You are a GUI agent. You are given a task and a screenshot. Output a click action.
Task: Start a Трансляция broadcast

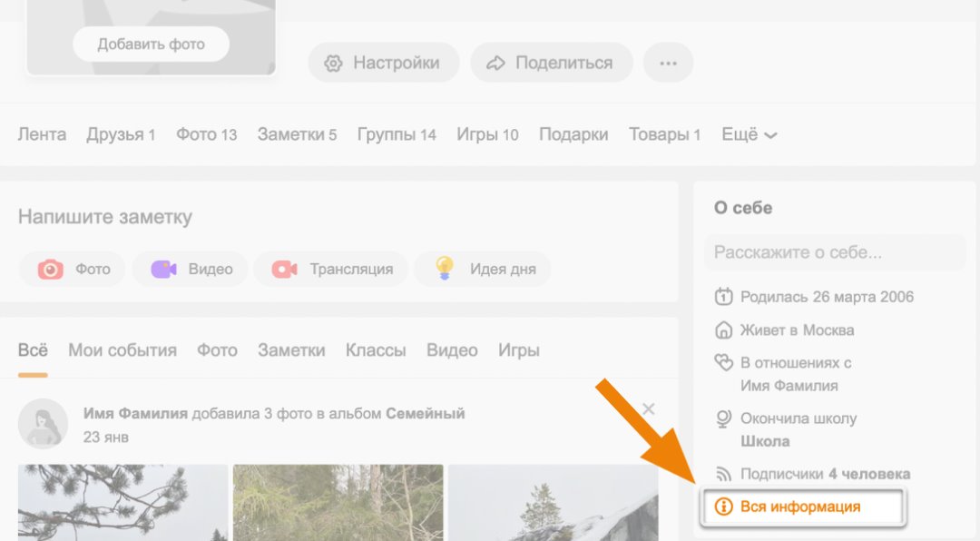pos(332,270)
